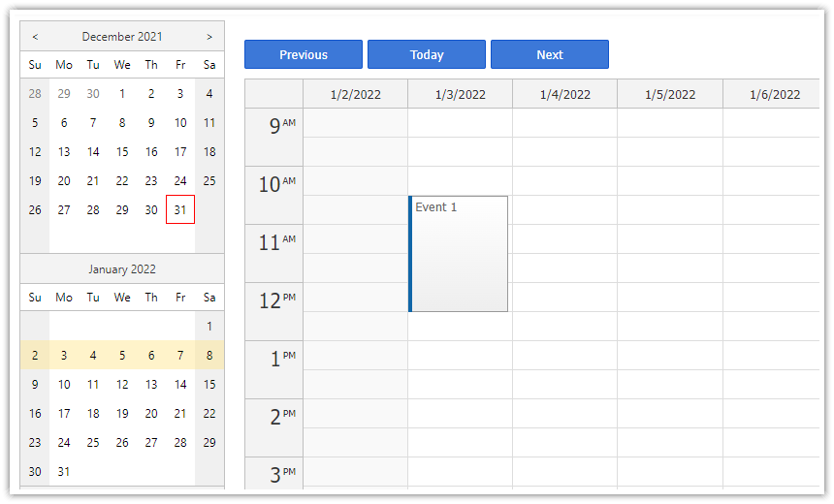
Task: Select January 3 in the mini calendar
Action: 64,356
